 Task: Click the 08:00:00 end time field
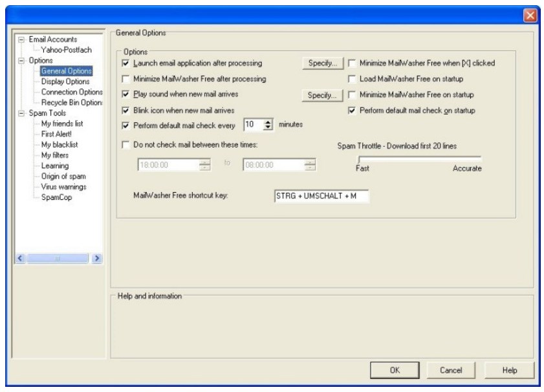[x=274, y=165]
